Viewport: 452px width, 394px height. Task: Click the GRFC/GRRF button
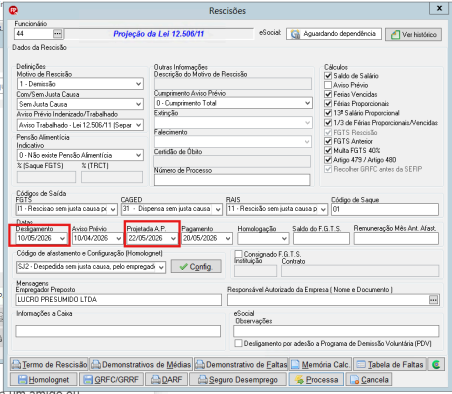pyautogui.click(x=111, y=379)
